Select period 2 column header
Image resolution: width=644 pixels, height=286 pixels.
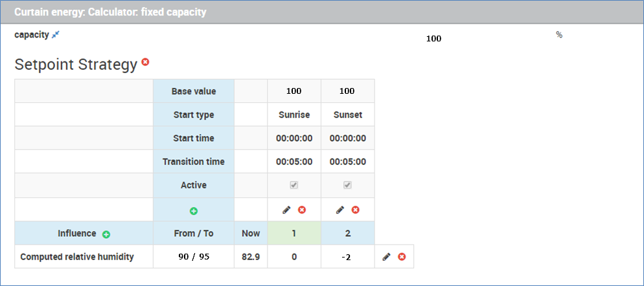point(348,233)
